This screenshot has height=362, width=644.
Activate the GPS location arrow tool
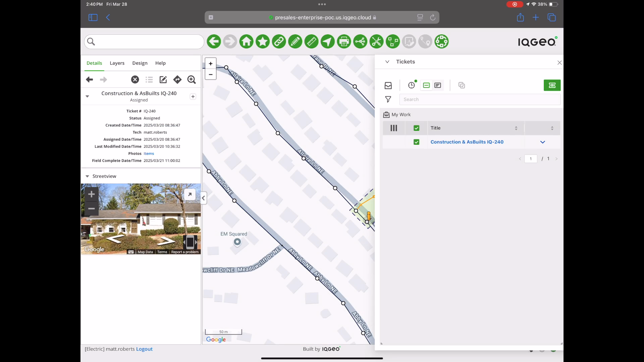click(x=328, y=42)
